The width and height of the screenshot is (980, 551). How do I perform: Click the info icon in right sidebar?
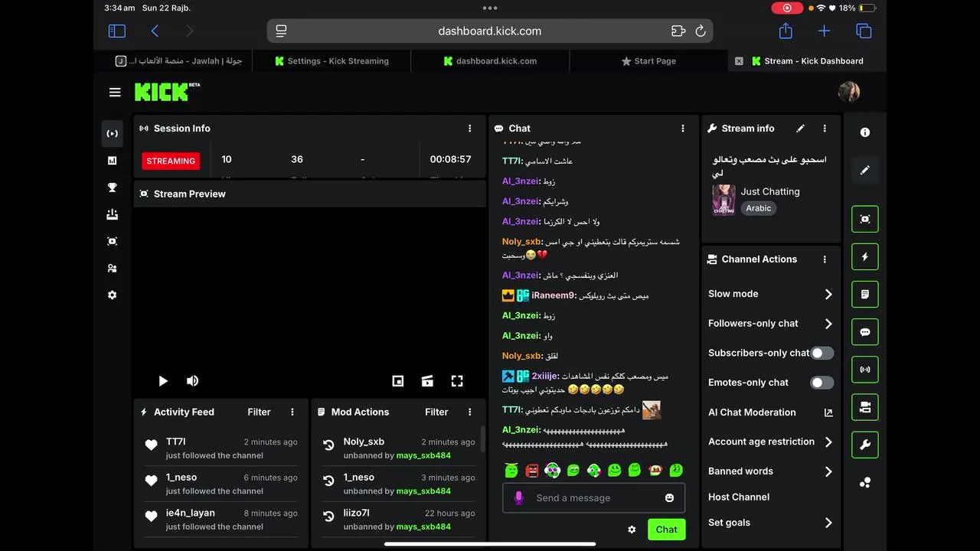[x=865, y=132]
